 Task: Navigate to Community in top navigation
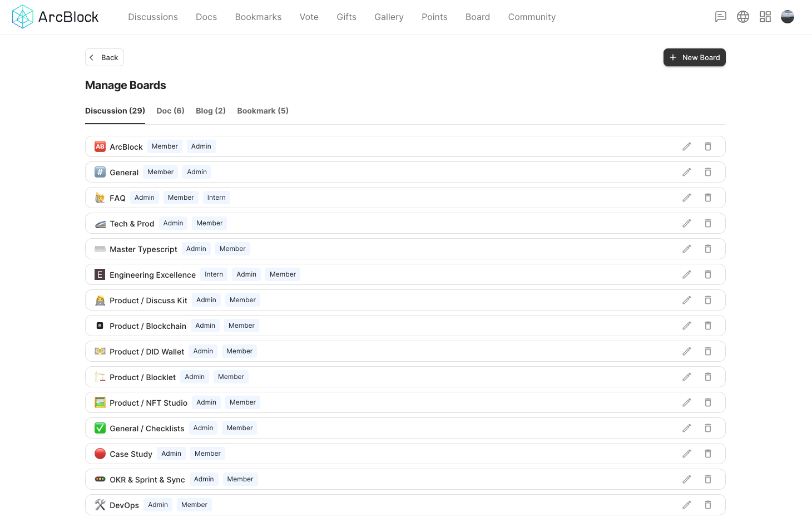532,17
